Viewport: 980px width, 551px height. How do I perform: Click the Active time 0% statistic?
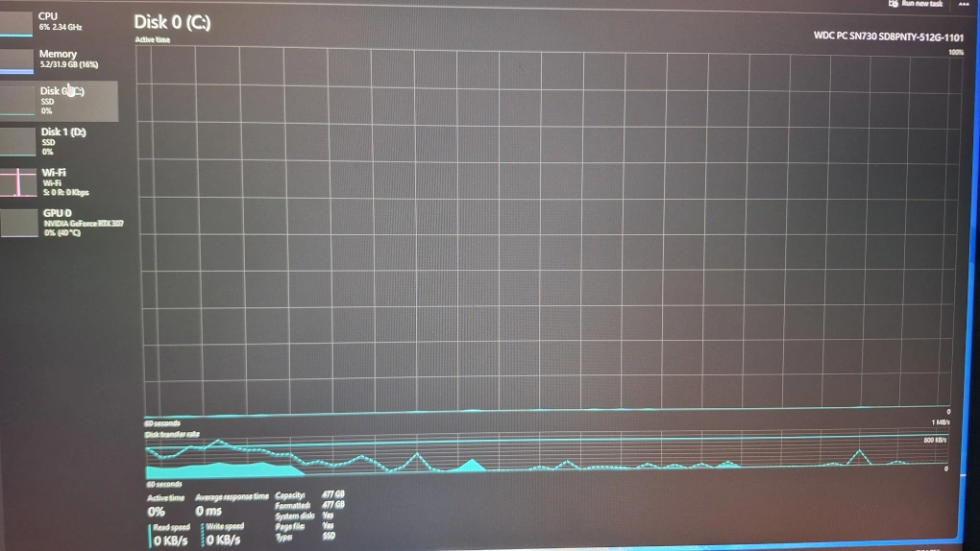pos(156,512)
